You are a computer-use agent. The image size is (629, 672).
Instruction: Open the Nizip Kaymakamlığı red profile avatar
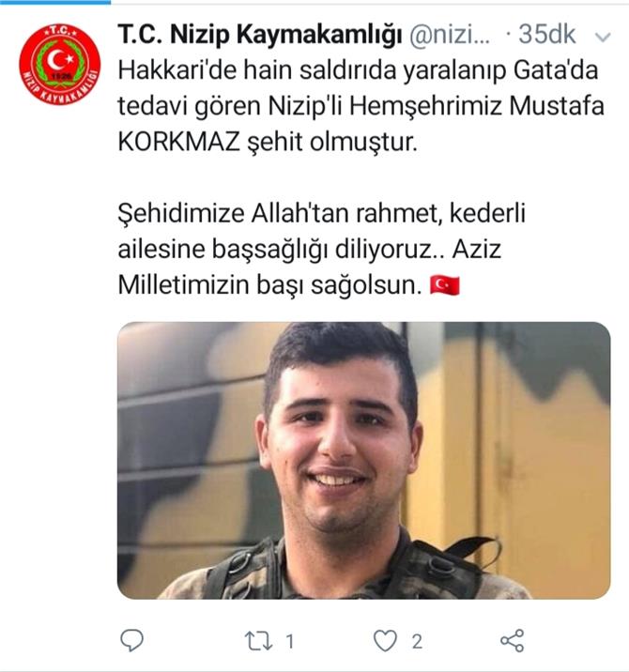[60, 64]
